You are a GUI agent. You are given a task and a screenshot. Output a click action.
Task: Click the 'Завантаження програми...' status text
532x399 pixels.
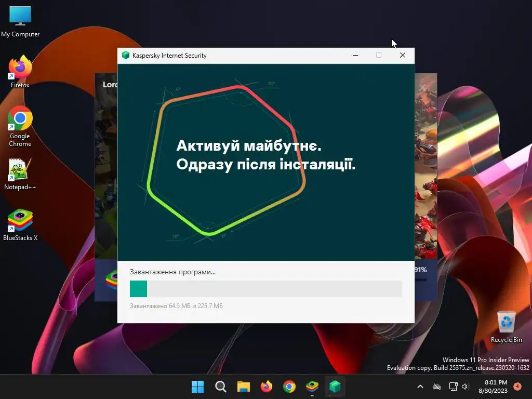click(x=172, y=272)
